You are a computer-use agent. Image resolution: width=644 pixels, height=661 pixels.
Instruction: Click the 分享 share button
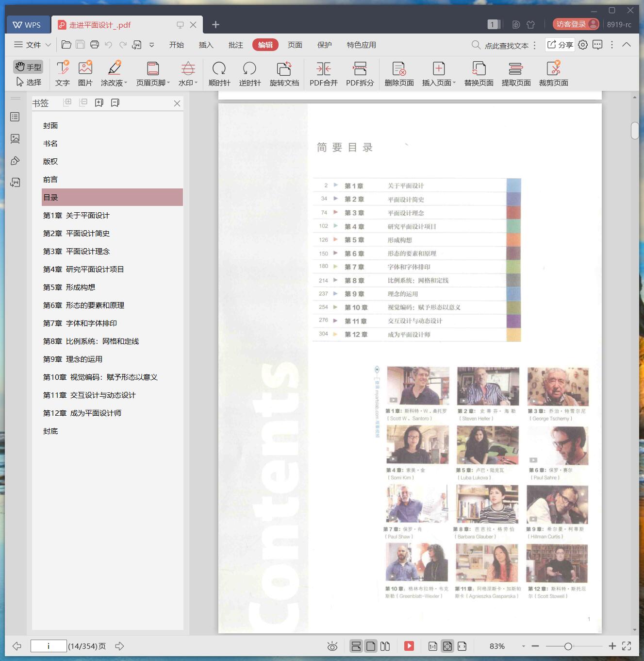point(560,45)
